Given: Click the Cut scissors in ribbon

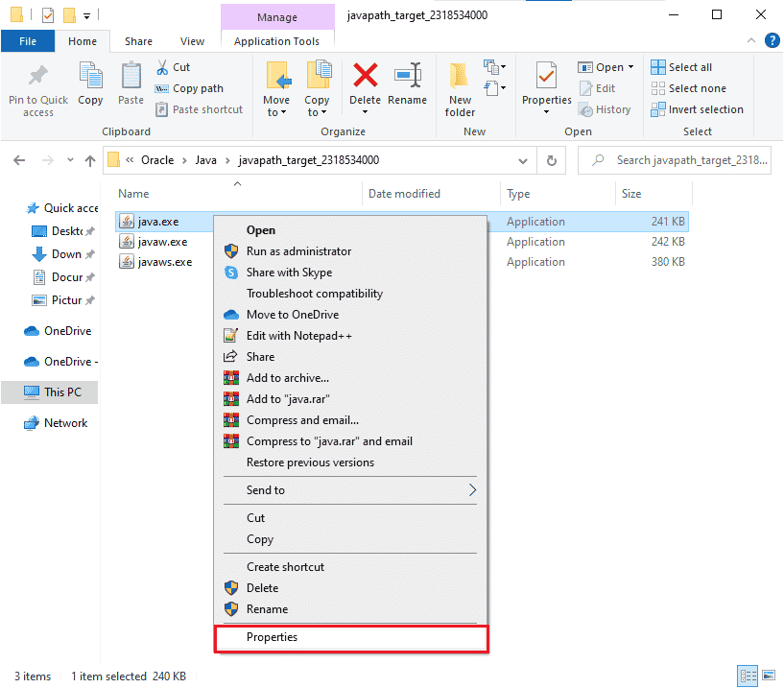Looking at the screenshot, I should (162, 67).
